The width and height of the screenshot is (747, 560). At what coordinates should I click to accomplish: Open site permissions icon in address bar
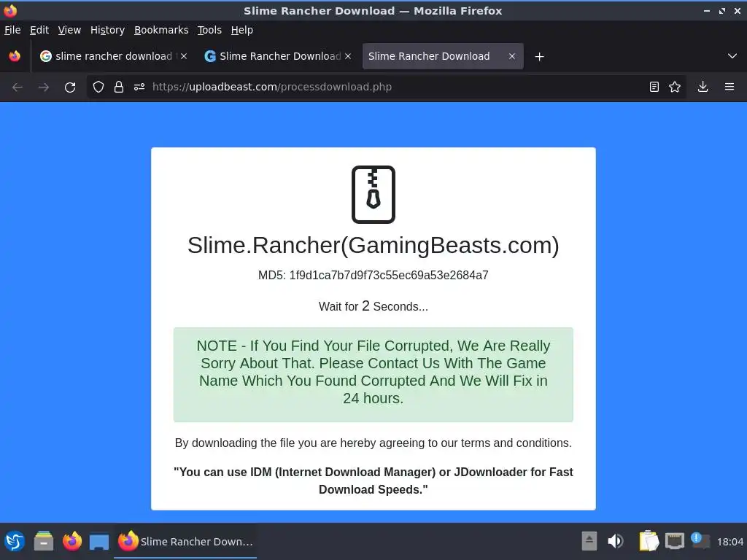tap(139, 87)
